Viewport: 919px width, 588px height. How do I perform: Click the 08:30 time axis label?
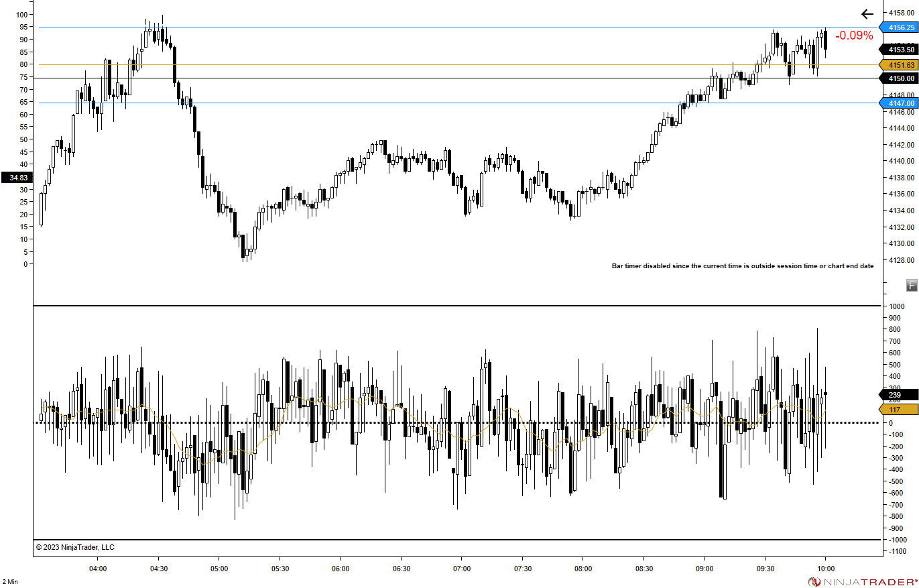[644, 569]
